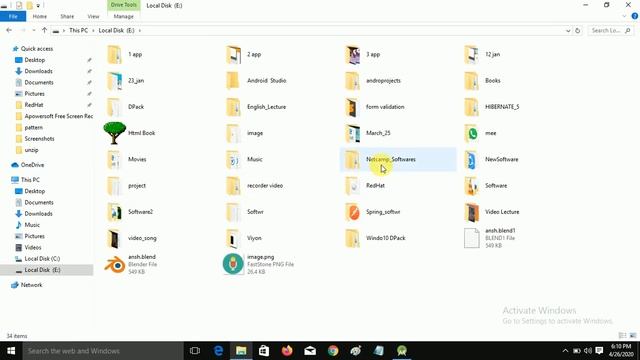
Task: Open the form validation folder icon
Action: (x=352, y=107)
